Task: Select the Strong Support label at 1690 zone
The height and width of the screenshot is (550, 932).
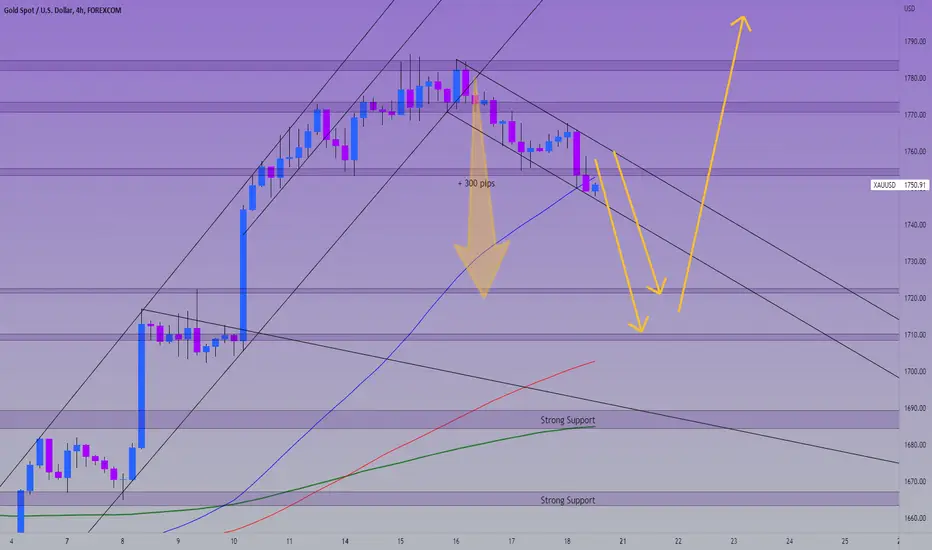Action: tap(568, 420)
